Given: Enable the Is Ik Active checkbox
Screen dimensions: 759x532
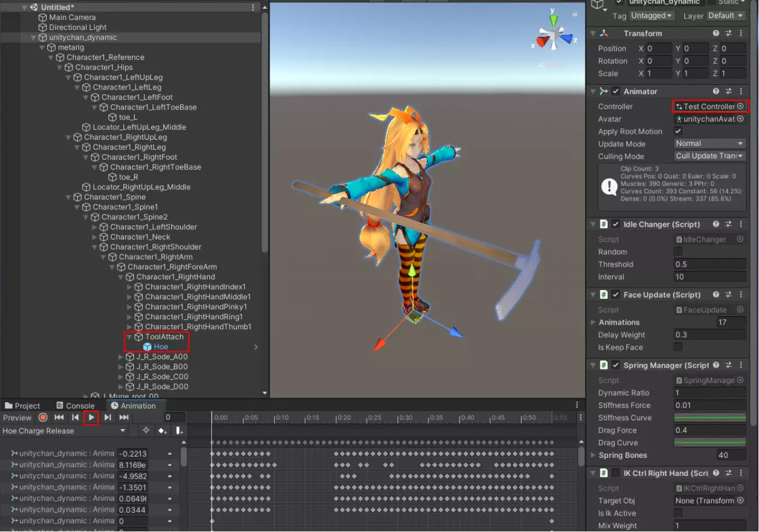Looking at the screenshot, I should (x=678, y=513).
